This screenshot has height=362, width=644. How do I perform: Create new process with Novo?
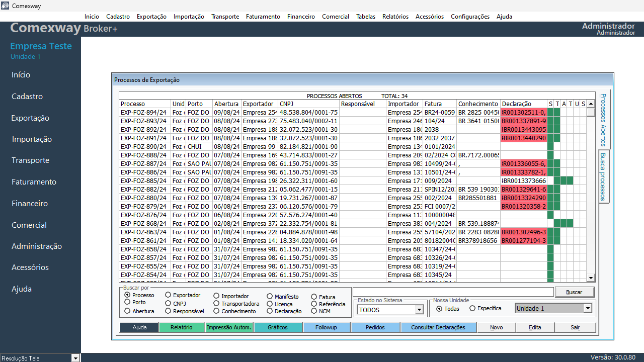click(496, 327)
